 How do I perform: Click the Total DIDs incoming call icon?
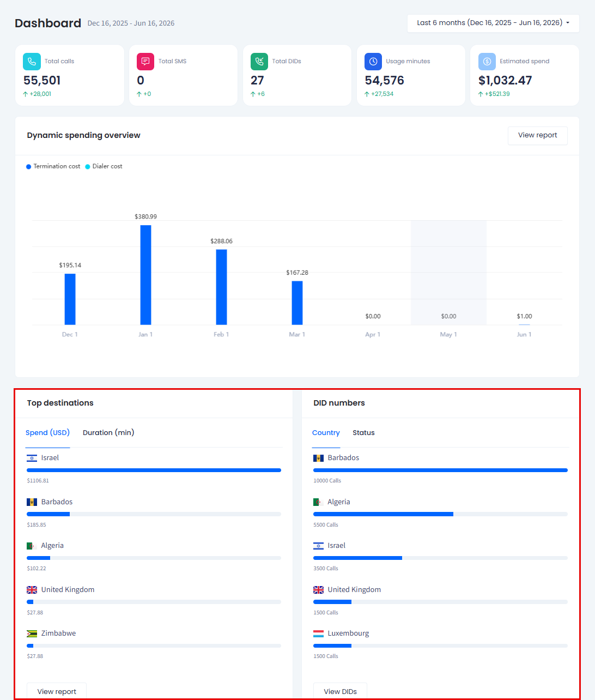259,62
